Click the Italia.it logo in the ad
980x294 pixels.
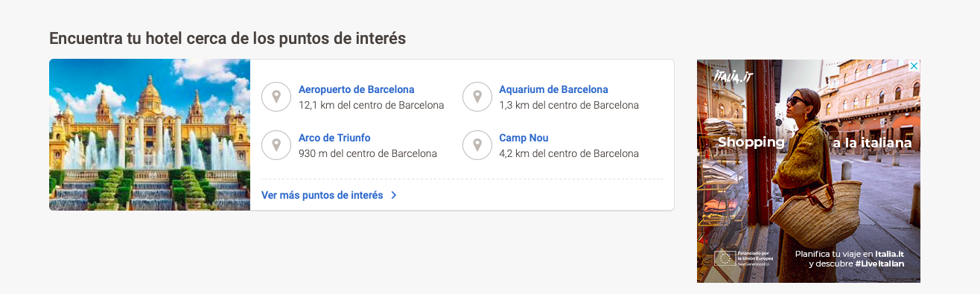(x=733, y=77)
